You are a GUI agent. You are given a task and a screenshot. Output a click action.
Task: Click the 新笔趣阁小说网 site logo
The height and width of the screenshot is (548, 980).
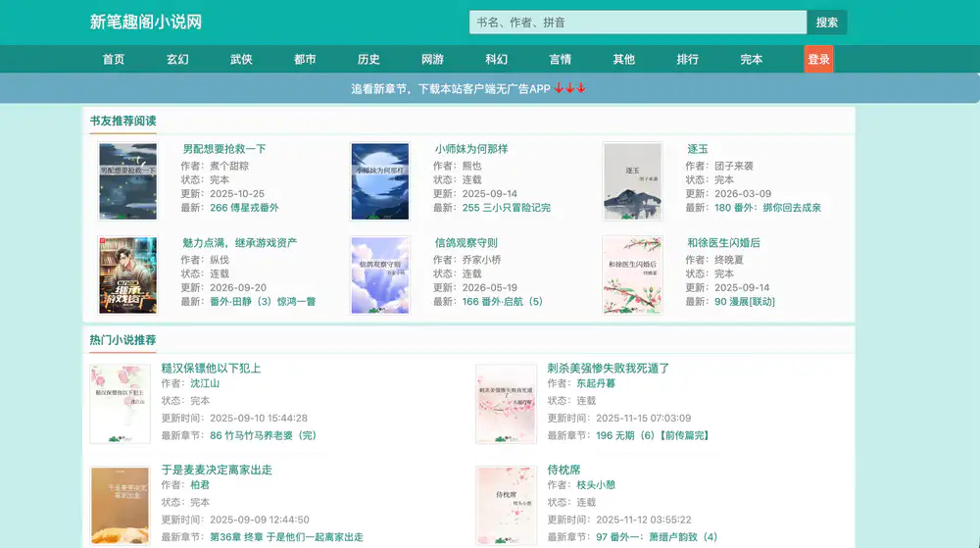click(x=146, y=23)
